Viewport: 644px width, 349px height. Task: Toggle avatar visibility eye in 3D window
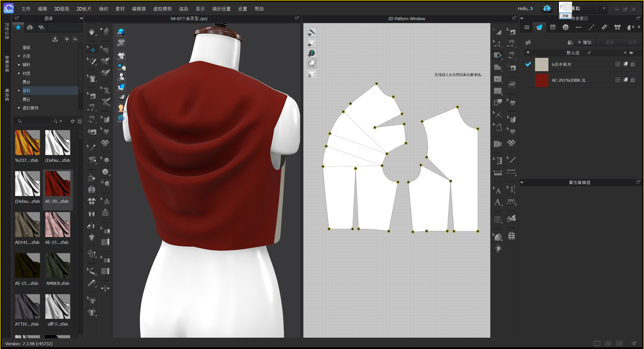click(x=121, y=76)
